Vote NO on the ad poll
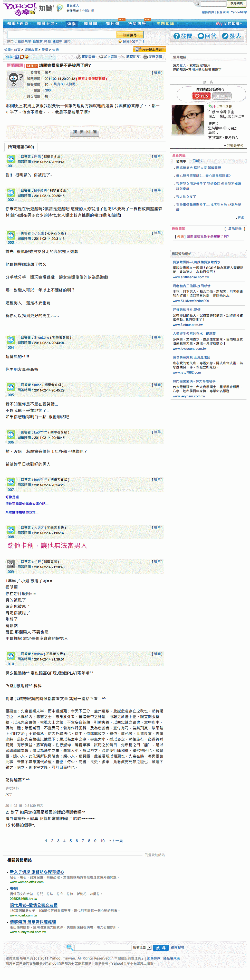The height and width of the screenshot is (980, 250). point(222,96)
